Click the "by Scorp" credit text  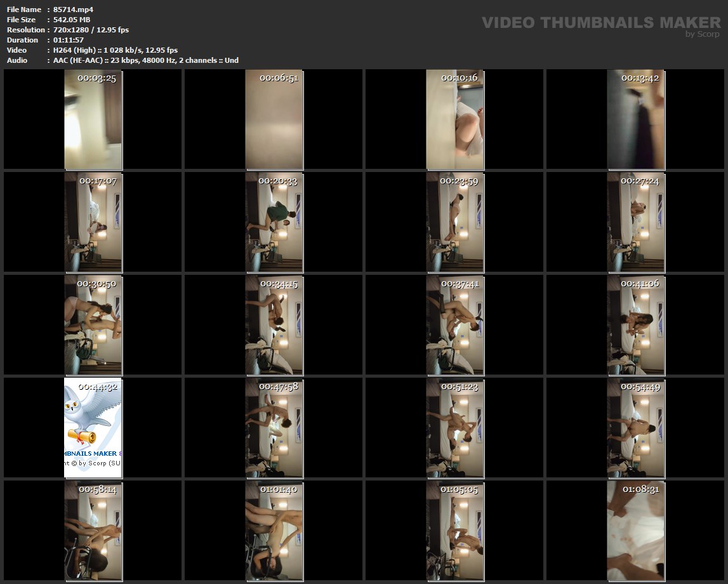(x=702, y=34)
